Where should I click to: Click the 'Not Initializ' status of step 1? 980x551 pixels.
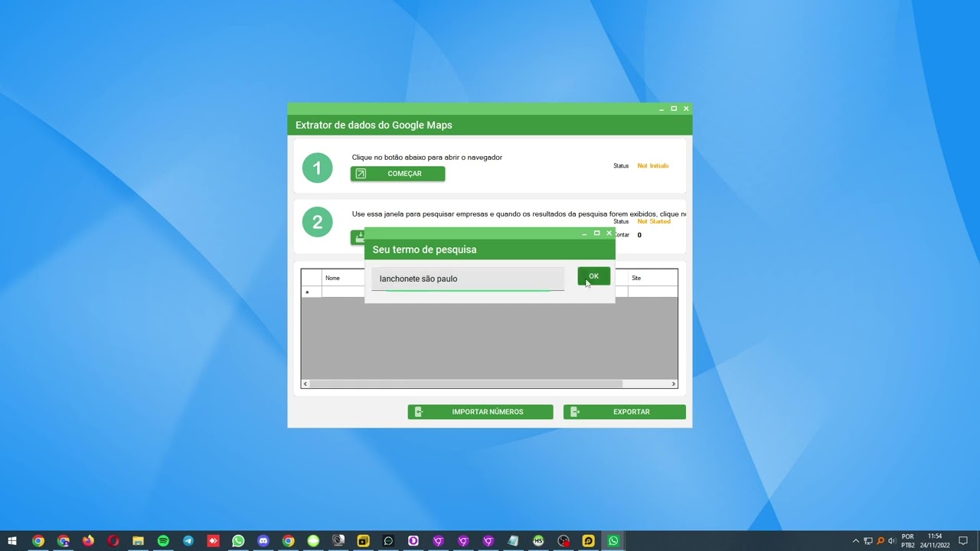pos(653,165)
